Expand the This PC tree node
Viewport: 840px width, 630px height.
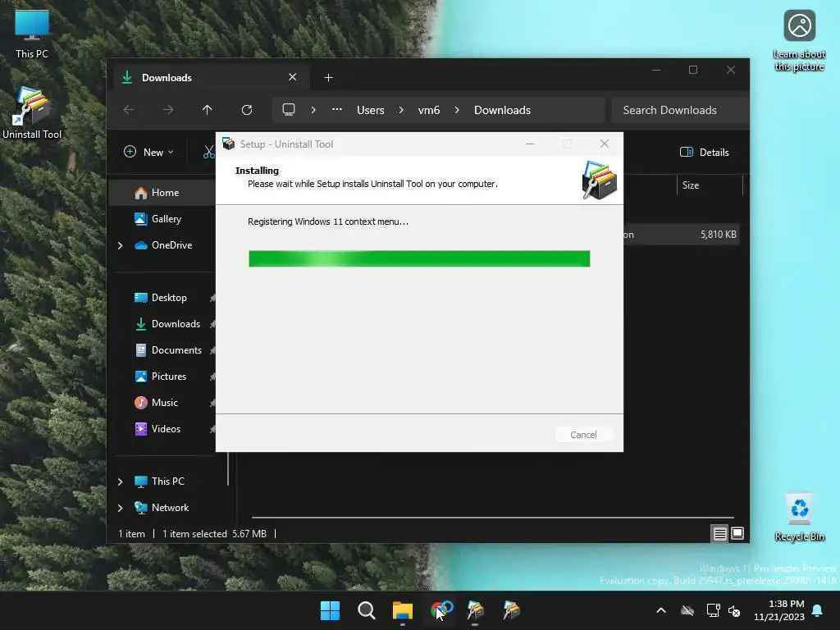point(120,482)
